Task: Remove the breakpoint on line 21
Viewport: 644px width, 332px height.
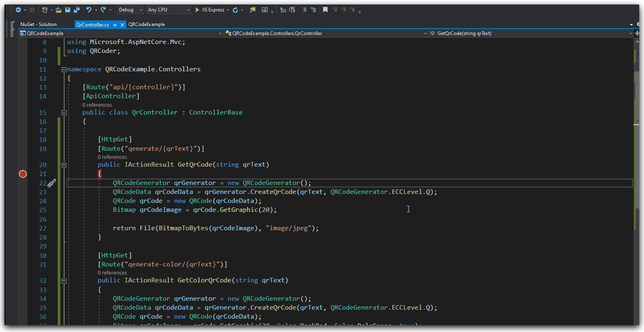Action: (23, 174)
